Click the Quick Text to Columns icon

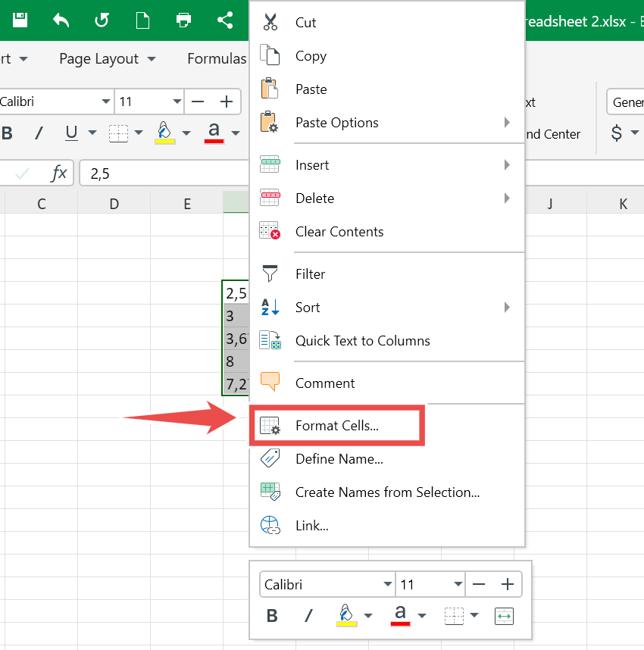270,340
